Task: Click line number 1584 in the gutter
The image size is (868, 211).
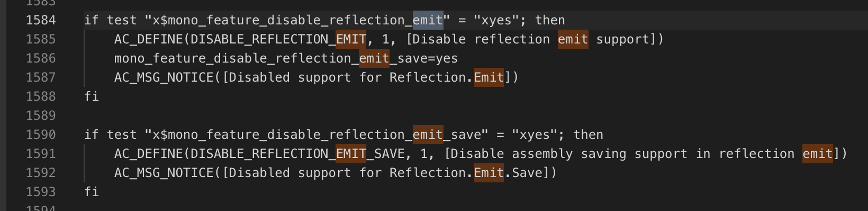Action: (x=41, y=20)
